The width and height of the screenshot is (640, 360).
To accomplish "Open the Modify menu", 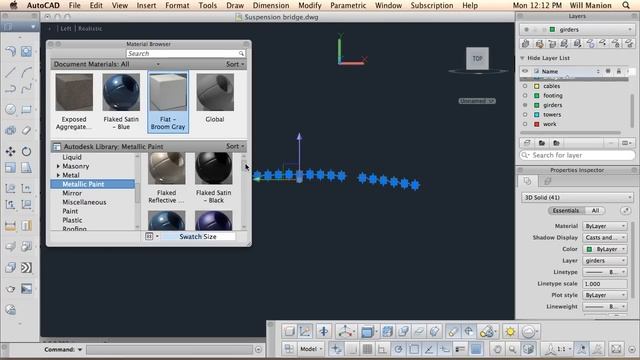I will (x=310, y=5).
